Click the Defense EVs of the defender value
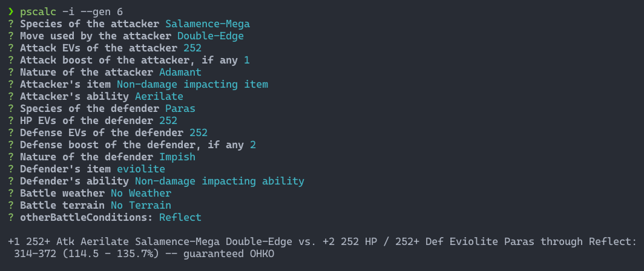 (199, 132)
